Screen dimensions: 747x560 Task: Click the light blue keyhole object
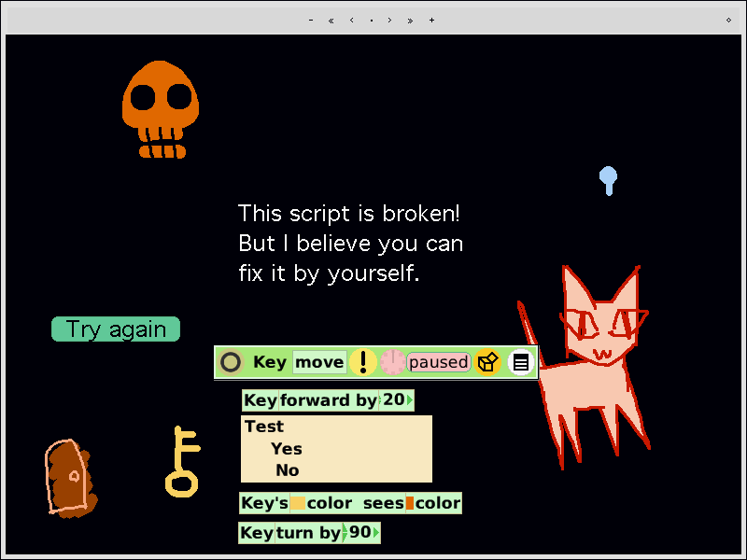click(x=609, y=180)
